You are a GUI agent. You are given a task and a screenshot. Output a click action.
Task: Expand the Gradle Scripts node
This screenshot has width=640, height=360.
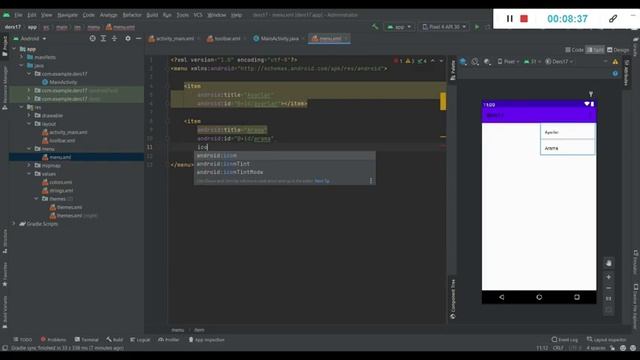(x=14, y=224)
